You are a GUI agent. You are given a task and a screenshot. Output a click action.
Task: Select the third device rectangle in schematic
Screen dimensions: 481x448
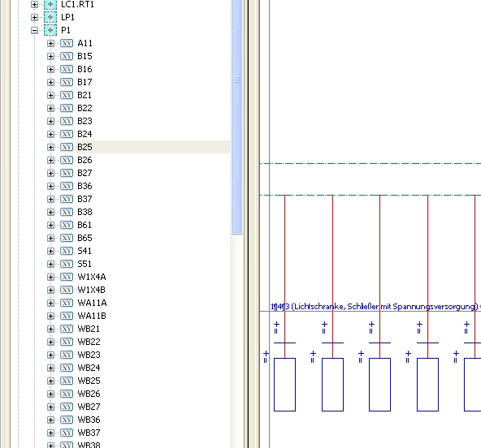[x=379, y=385]
